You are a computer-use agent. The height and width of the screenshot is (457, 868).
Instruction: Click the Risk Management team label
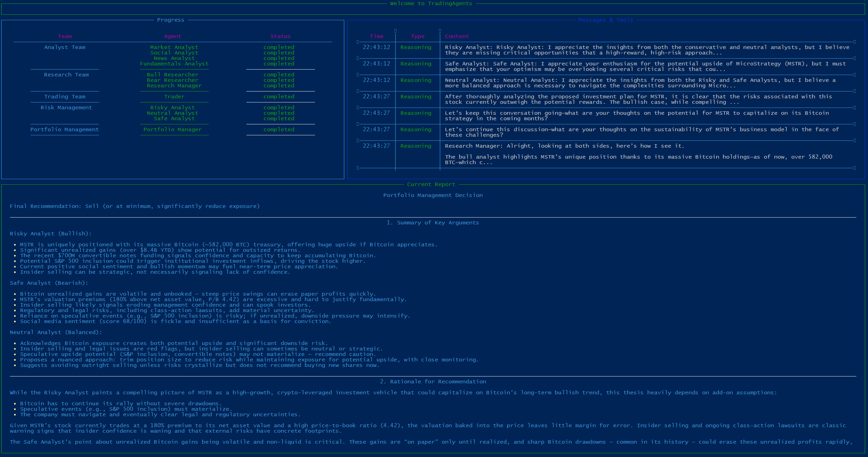pyautogui.click(x=66, y=108)
